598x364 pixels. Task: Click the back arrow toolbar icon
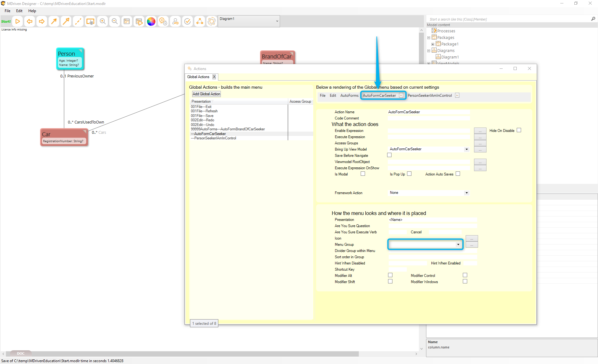point(30,21)
